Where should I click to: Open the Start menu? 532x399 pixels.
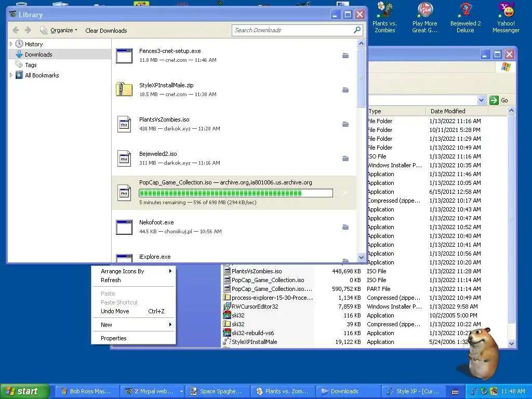pos(24,391)
